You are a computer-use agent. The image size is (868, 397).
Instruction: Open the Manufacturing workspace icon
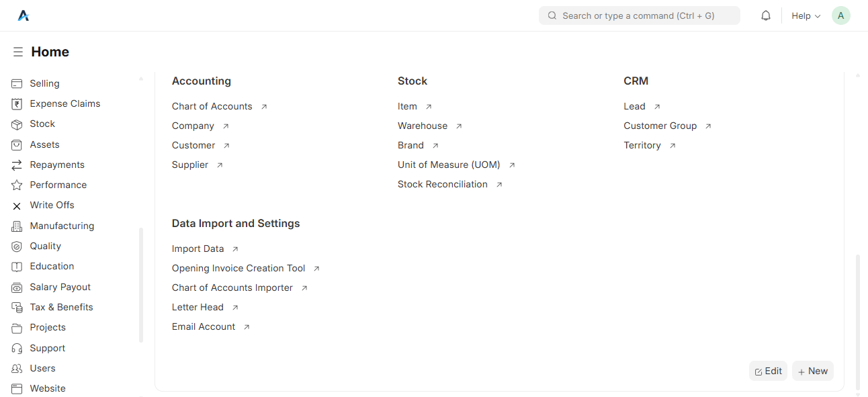click(17, 226)
